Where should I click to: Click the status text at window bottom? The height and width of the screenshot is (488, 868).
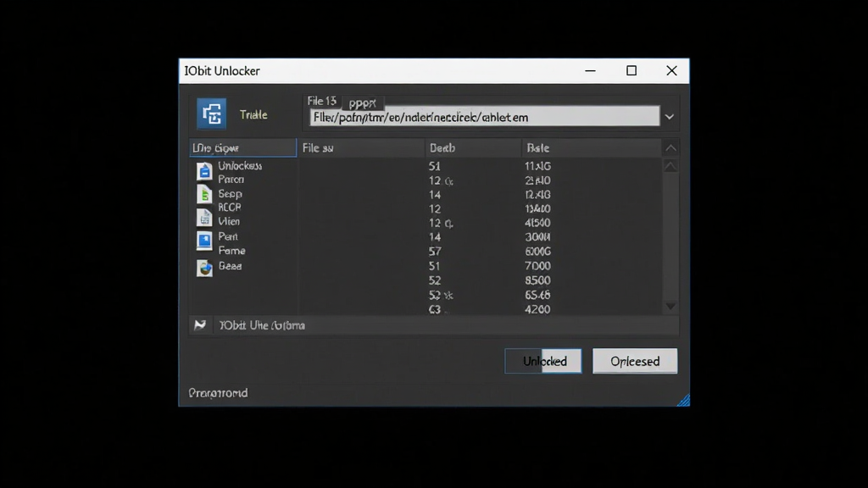click(x=218, y=393)
